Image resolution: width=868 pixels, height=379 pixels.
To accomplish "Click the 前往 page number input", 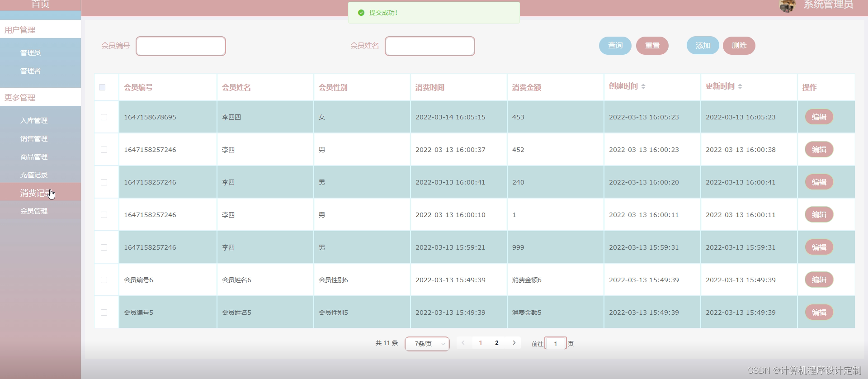I will pos(556,344).
